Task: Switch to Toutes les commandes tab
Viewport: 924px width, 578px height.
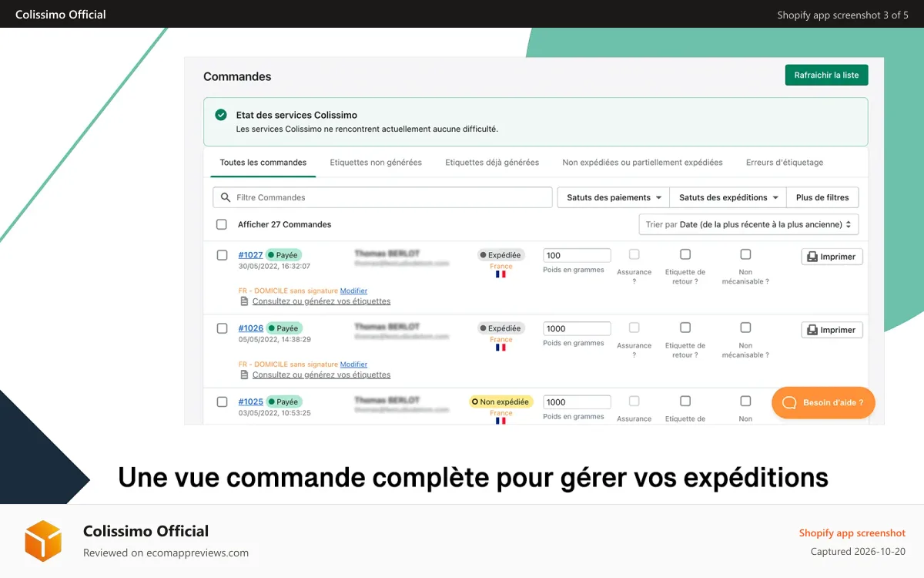Action: pyautogui.click(x=263, y=163)
